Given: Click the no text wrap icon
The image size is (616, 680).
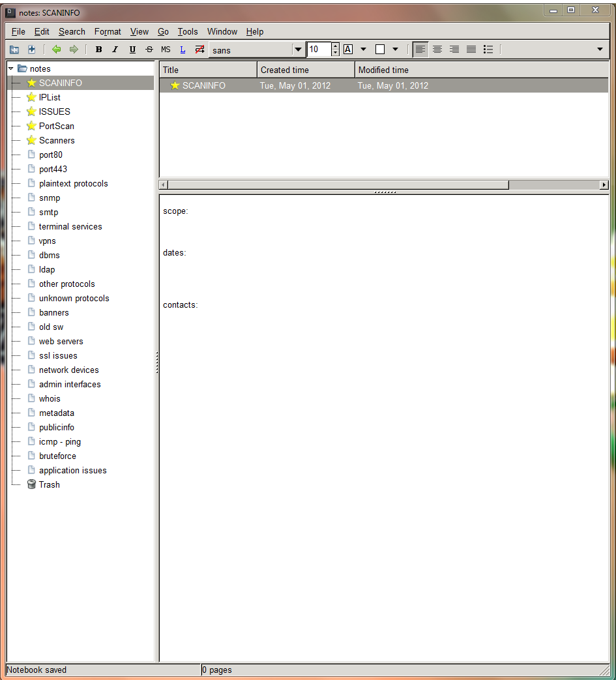Looking at the screenshot, I should pos(199,50).
